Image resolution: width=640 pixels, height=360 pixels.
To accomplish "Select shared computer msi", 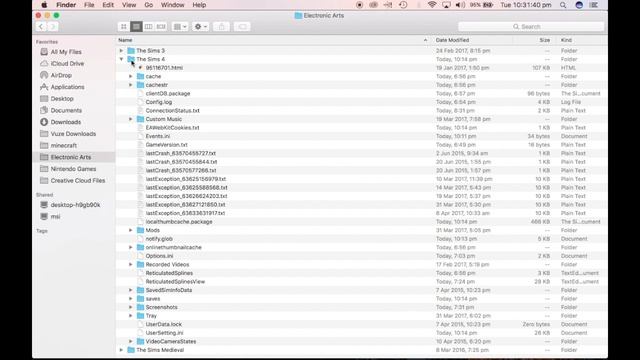I will pyautogui.click(x=55, y=217).
